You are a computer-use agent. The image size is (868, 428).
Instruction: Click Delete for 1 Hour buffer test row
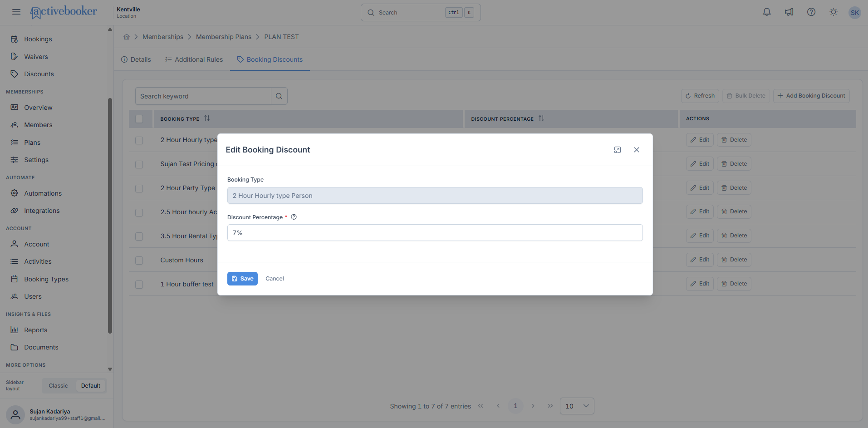[x=734, y=284]
